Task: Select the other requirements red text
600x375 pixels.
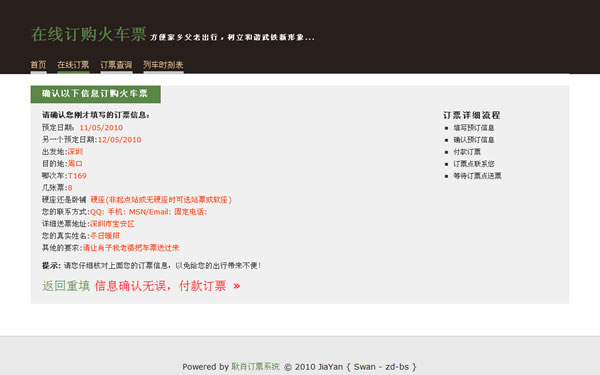Action: 131,248
